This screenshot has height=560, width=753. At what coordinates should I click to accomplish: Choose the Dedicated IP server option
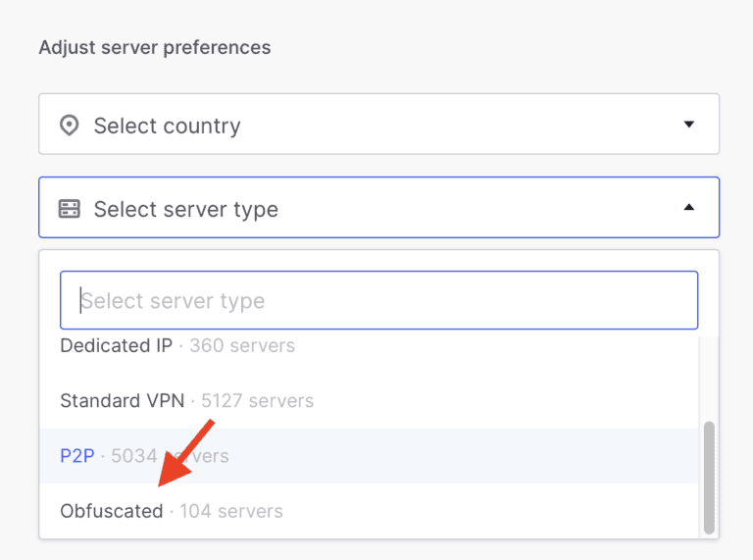pyautogui.click(x=116, y=345)
